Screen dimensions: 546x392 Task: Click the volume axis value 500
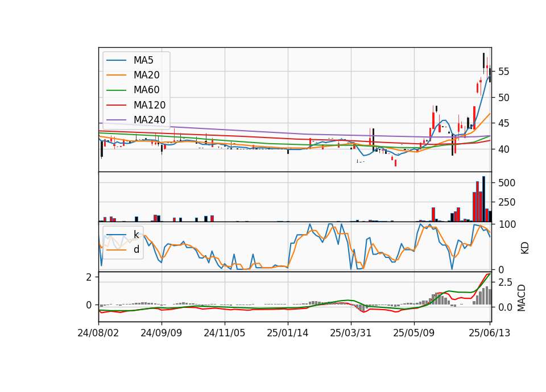(507, 182)
